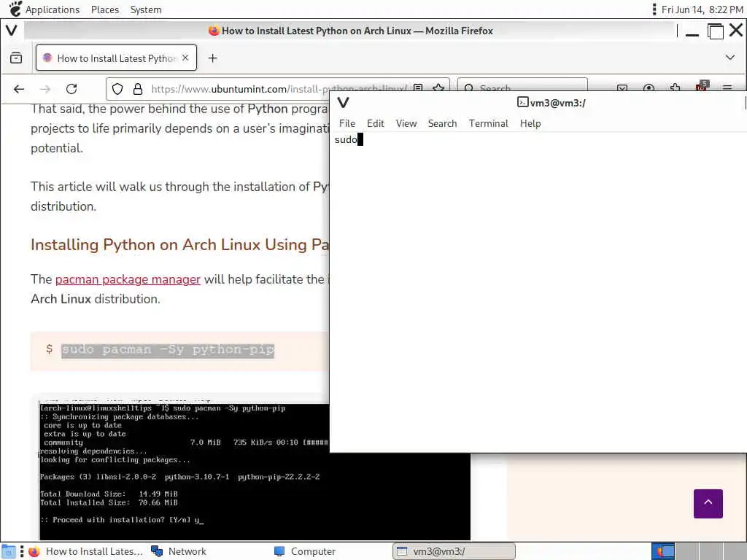Screen dimensions: 747x560
Task: Click the GNOME foot logo icon
Action: point(15,9)
